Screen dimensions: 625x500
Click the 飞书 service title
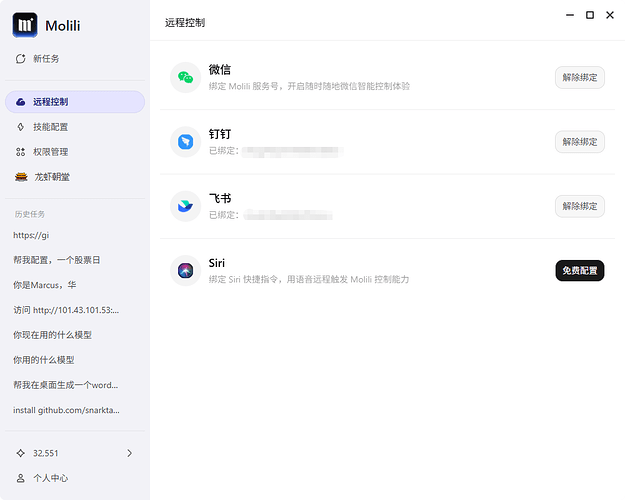click(220, 198)
